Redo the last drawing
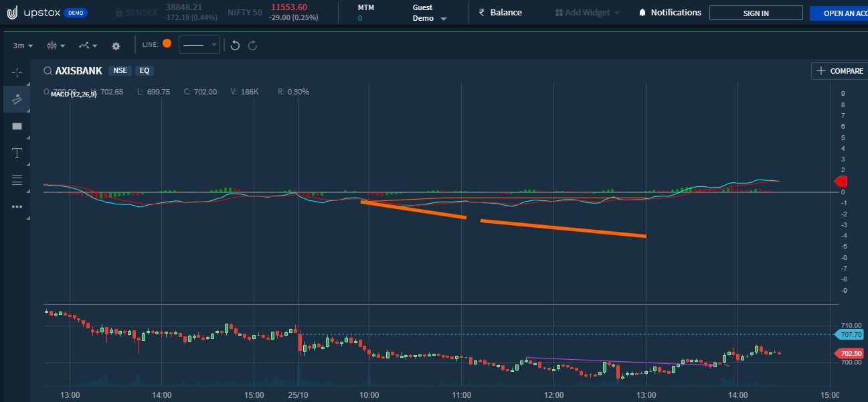 [252, 45]
